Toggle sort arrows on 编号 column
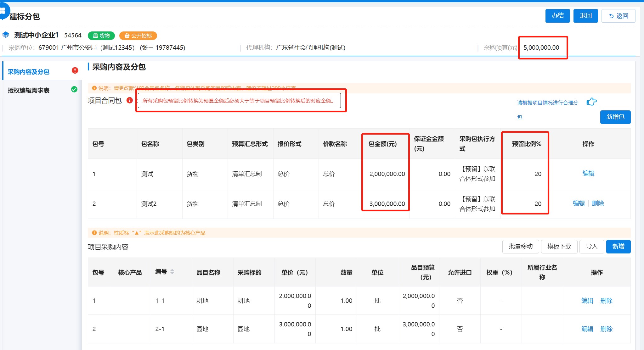The width and height of the screenshot is (644, 350). tap(172, 271)
